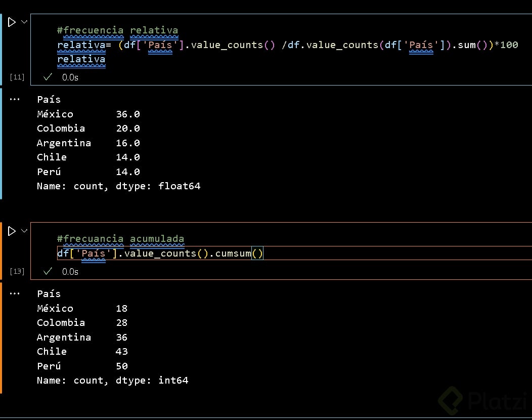
Task: Select Perú 50 cumulative row
Action: point(82,366)
